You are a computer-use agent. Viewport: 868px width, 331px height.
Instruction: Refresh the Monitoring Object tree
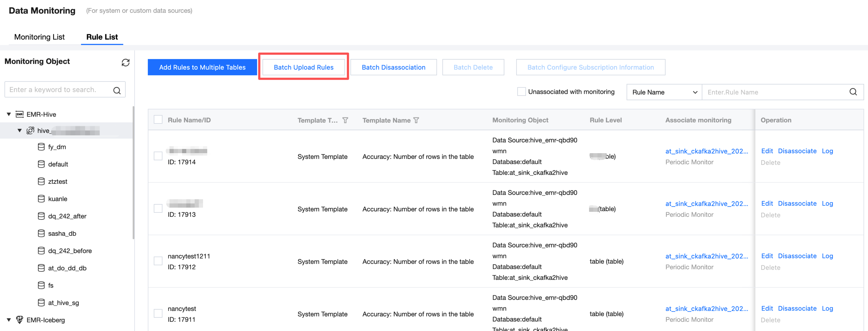[125, 63]
